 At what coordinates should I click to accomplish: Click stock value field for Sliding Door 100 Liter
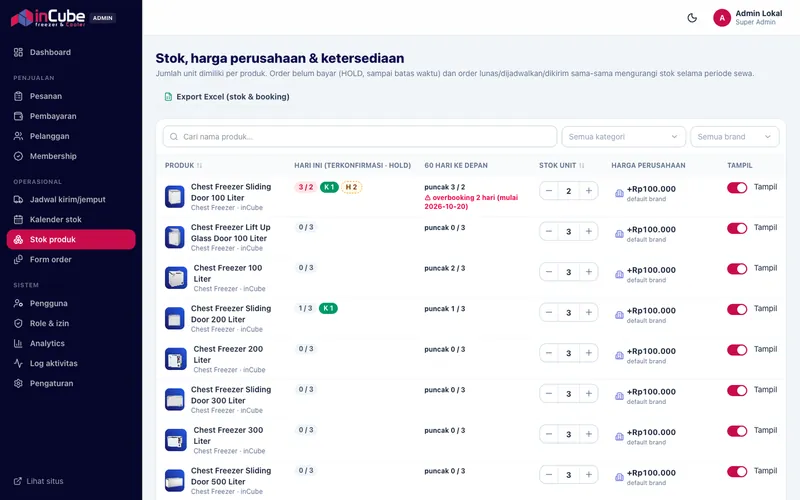568,191
